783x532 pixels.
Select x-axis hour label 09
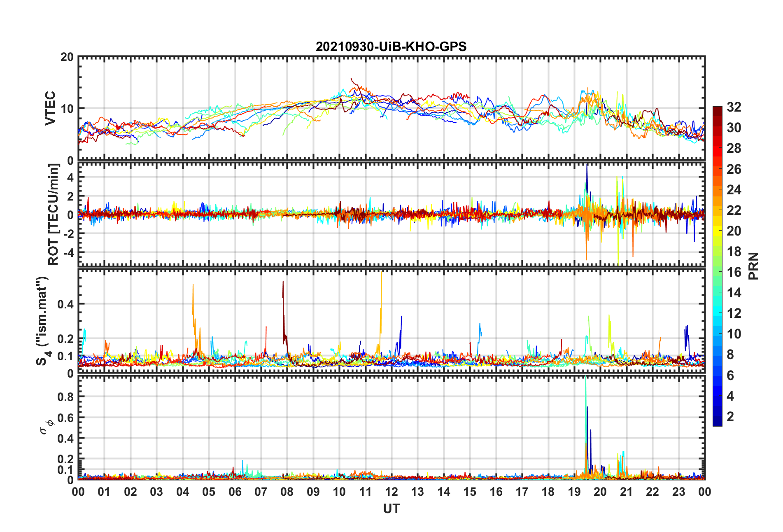coord(313,492)
